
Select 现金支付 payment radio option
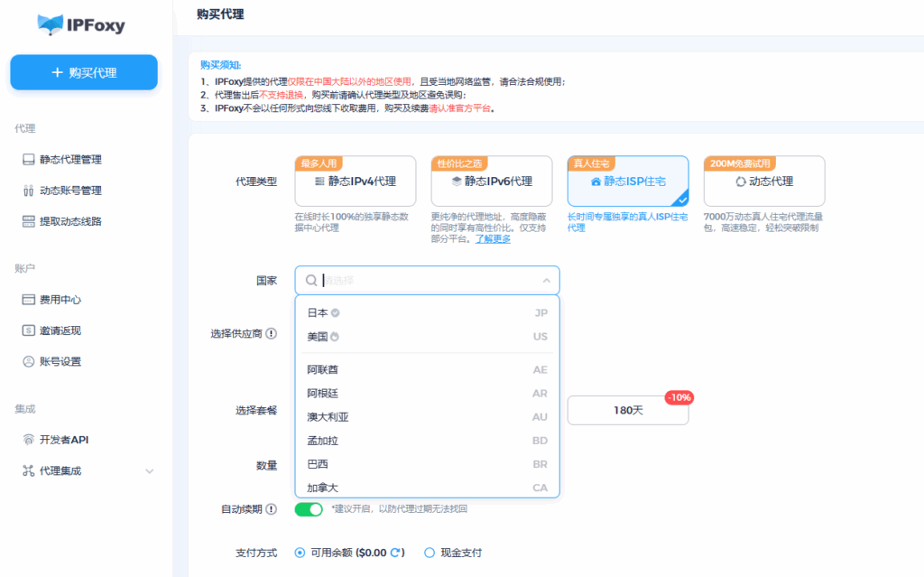click(430, 553)
